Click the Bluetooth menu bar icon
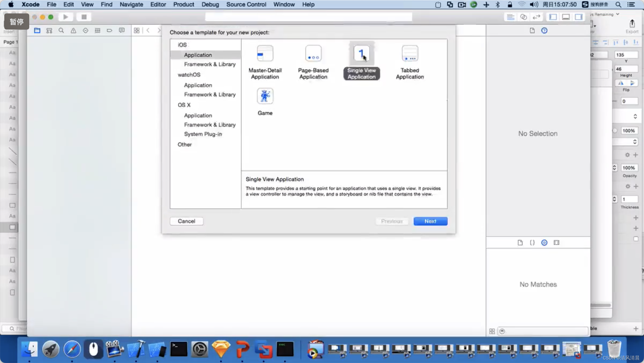This screenshot has width=644, height=363. [x=497, y=4]
